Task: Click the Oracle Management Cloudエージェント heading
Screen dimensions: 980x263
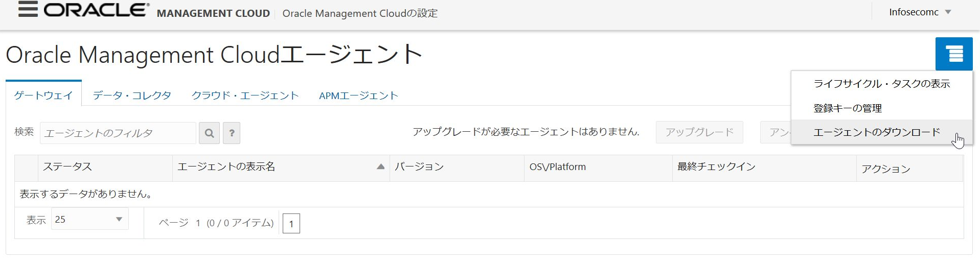Action: [214, 55]
